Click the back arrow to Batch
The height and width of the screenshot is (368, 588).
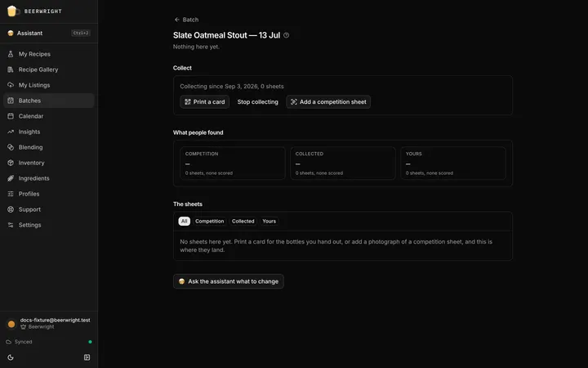click(x=177, y=20)
